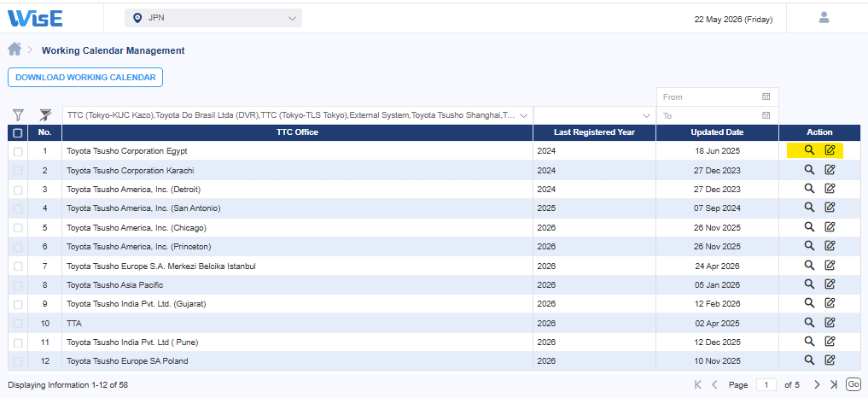Check the row for Toyota Tsusho Corporation Egypt
Screen dimensions: 868x398
pyautogui.click(x=18, y=151)
